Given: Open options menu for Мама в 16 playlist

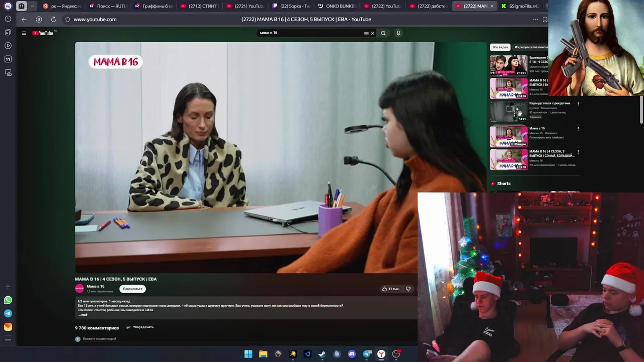Looking at the screenshot, I should [x=578, y=129].
